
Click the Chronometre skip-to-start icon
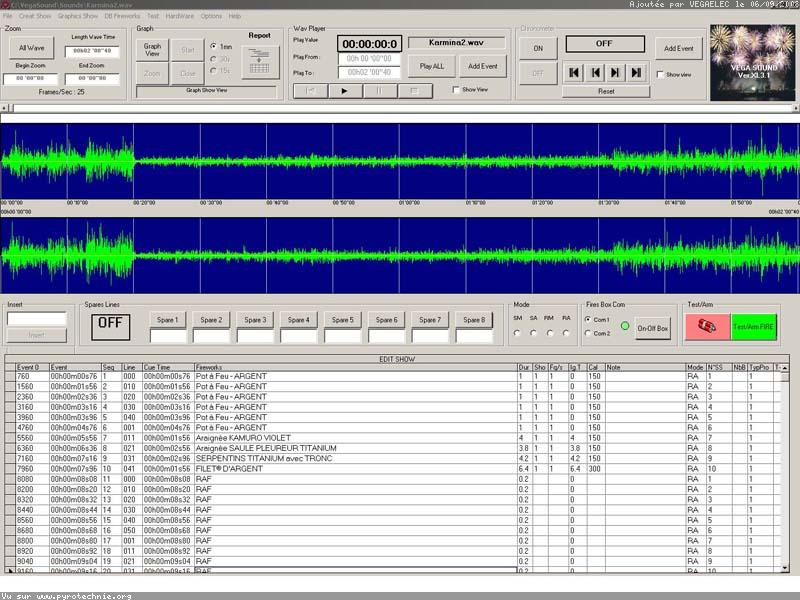574,72
